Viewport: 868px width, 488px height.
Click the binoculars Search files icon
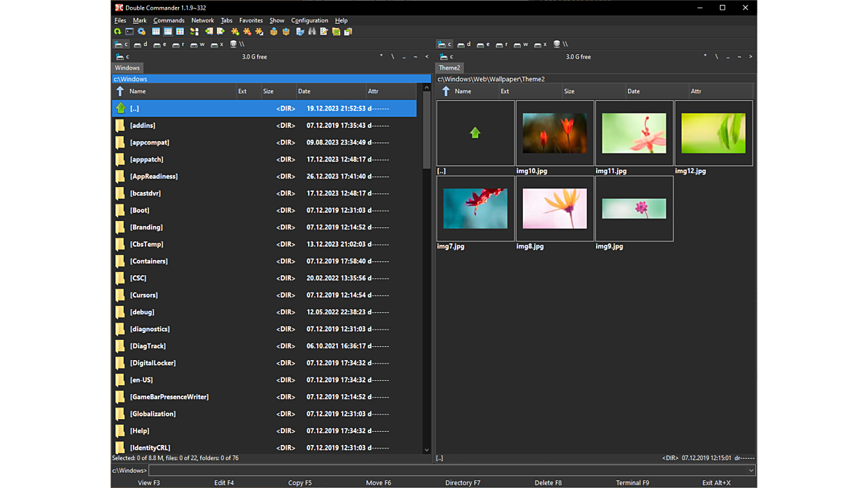click(x=312, y=32)
